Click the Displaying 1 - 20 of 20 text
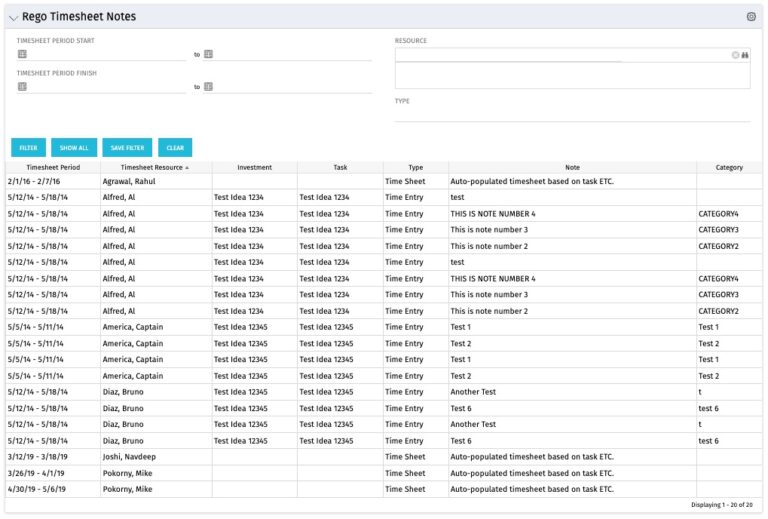The height and width of the screenshot is (519, 768). pyautogui.click(x=722, y=505)
